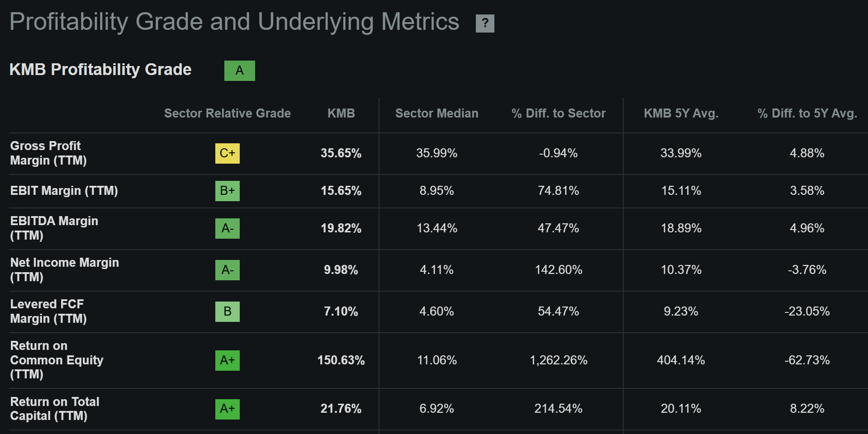Select the B grade for Levered FCF Margin

click(x=228, y=311)
